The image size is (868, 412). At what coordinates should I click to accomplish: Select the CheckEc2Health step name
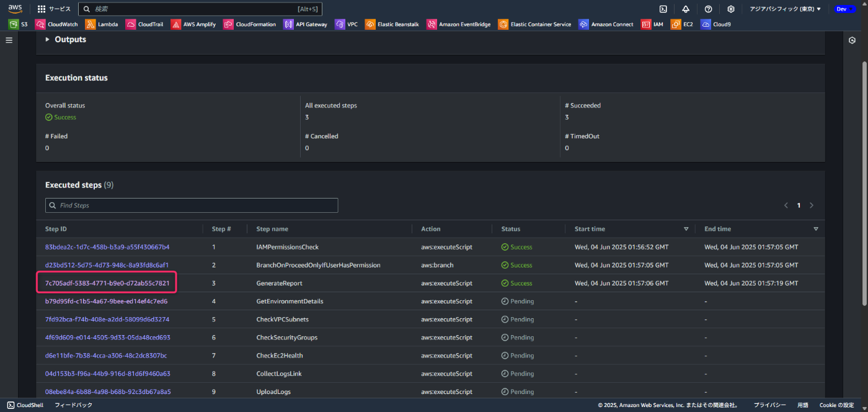(280, 356)
